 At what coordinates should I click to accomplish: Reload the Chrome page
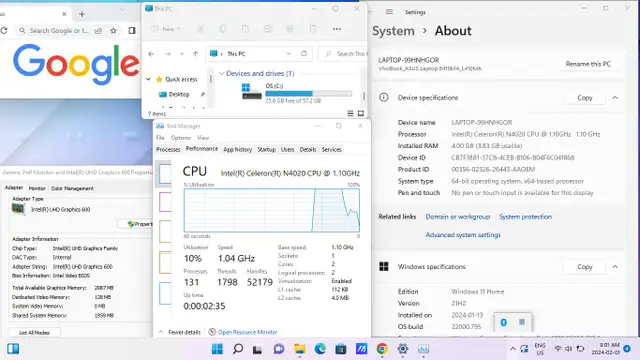pos(4,31)
